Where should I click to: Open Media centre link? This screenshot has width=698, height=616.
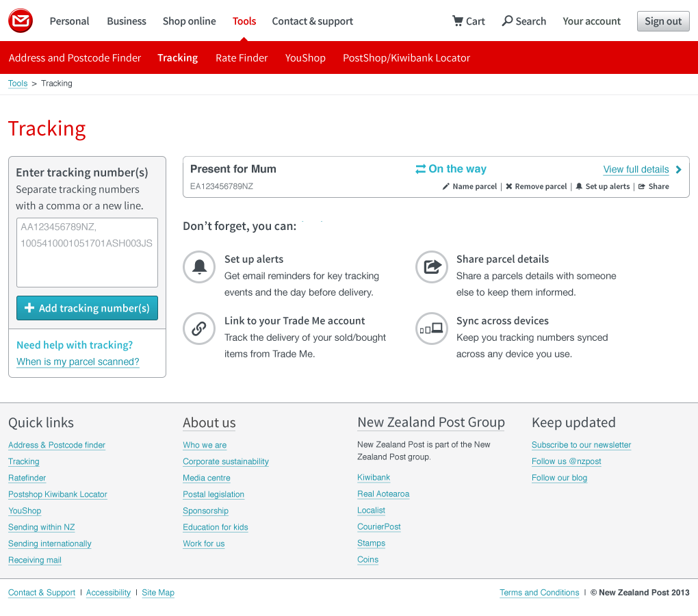click(207, 478)
